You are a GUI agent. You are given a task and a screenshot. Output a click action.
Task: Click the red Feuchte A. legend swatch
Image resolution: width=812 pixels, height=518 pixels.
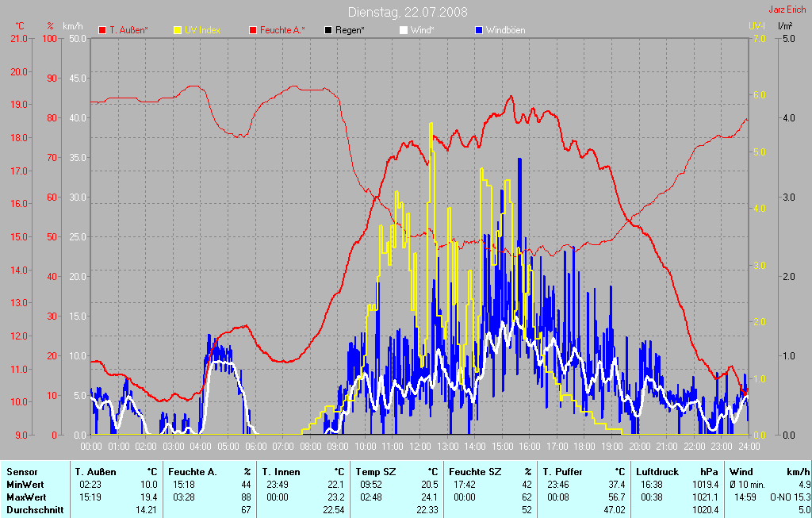click(254, 30)
